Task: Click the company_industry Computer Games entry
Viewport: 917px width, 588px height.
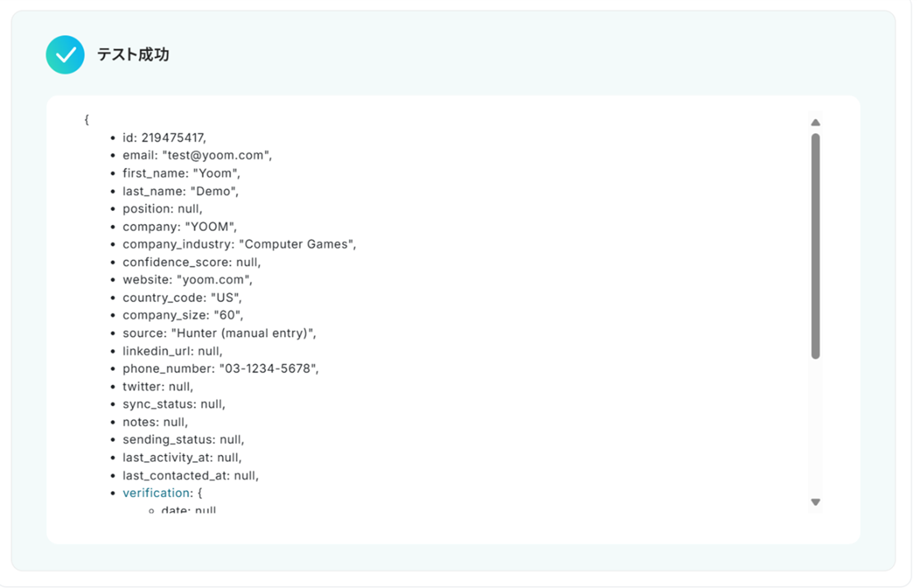Action: pyautogui.click(x=239, y=244)
